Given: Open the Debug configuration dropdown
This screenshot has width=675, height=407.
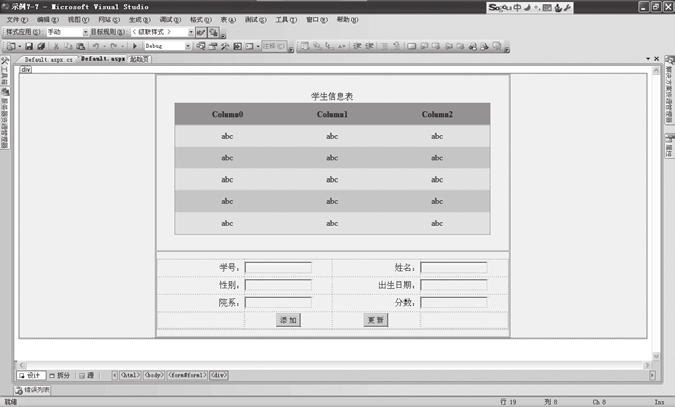Looking at the screenshot, I should pyautogui.click(x=188, y=46).
